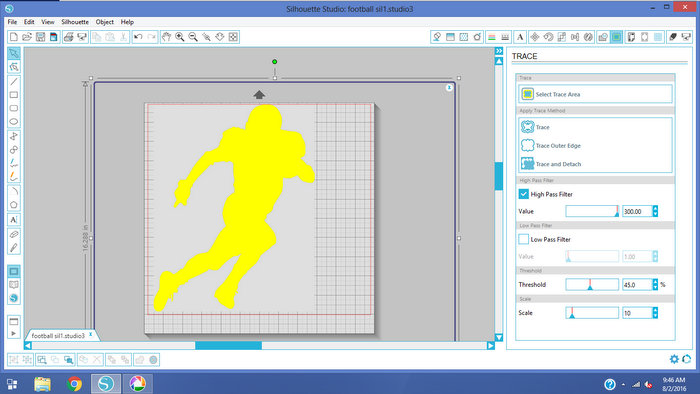This screenshot has width=700, height=394.
Task: Click the vertical scrollbar down arrow
Action: click(x=499, y=337)
